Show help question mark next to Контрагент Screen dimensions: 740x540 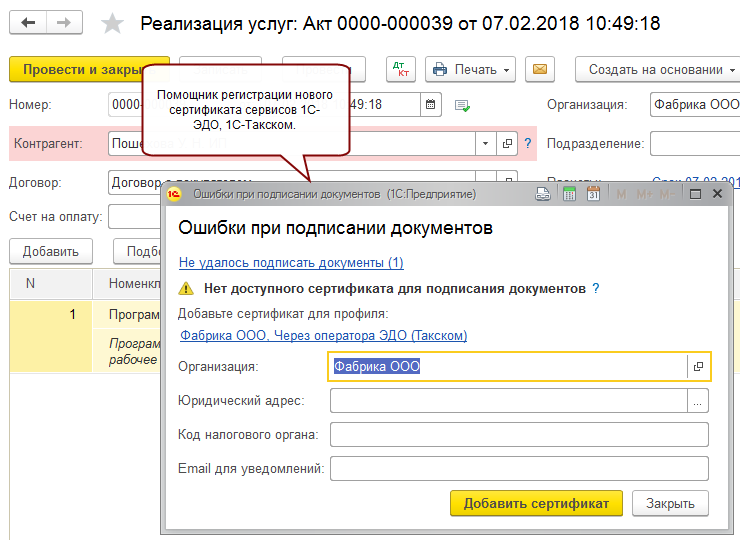(x=528, y=143)
